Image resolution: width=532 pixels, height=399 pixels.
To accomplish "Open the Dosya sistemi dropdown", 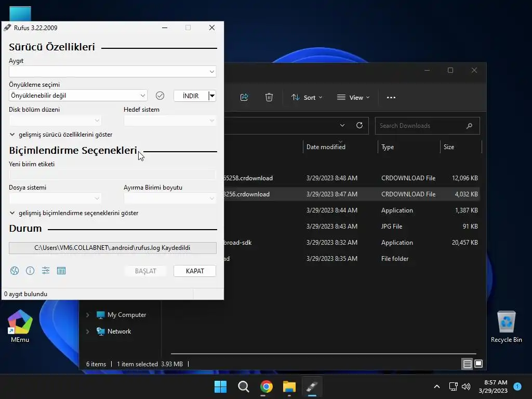I will click(x=55, y=198).
